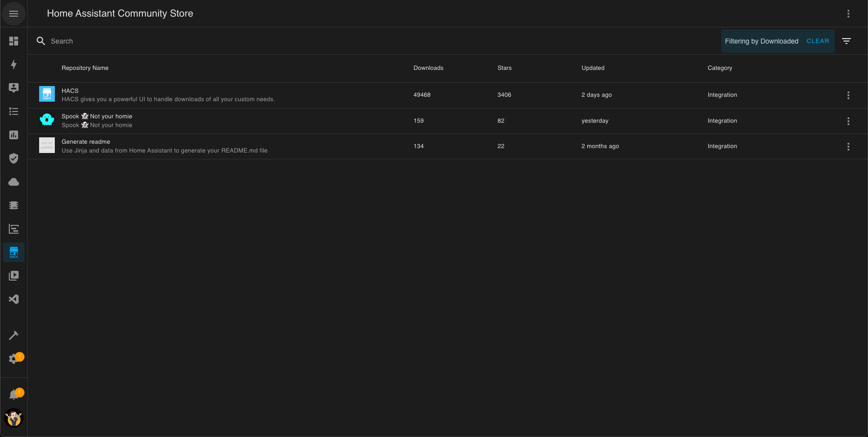Open the top-right overflow menu
The width and height of the screenshot is (868, 437).
(x=848, y=14)
